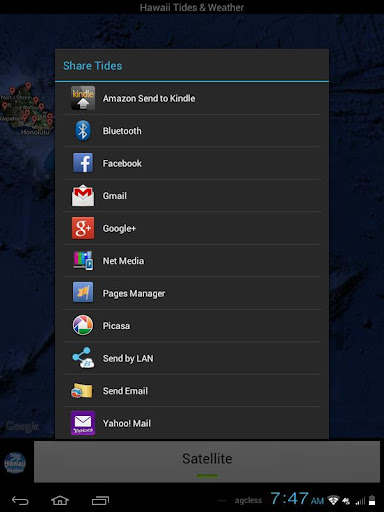This screenshot has width=384, height=512.
Task: Tap the Yahoo! Mail icon
Action: point(83,423)
